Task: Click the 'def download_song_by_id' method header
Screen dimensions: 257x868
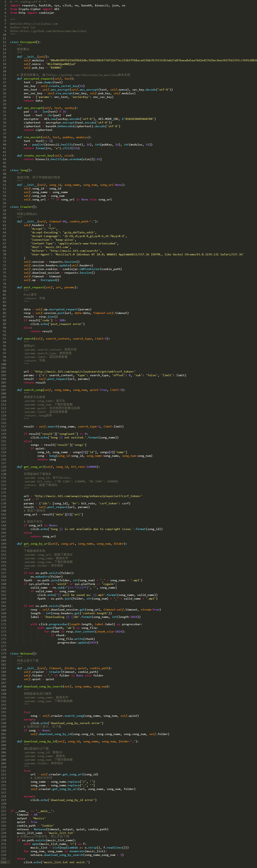Action: [x=78, y=741]
